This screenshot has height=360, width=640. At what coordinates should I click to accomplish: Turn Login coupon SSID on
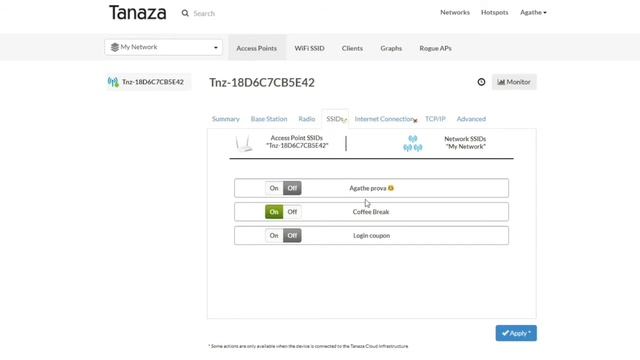click(274, 236)
